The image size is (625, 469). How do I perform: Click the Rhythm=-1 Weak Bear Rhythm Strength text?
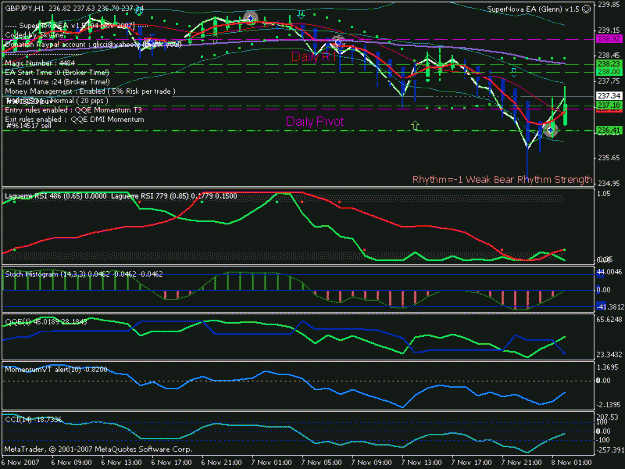tap(502, 179)
